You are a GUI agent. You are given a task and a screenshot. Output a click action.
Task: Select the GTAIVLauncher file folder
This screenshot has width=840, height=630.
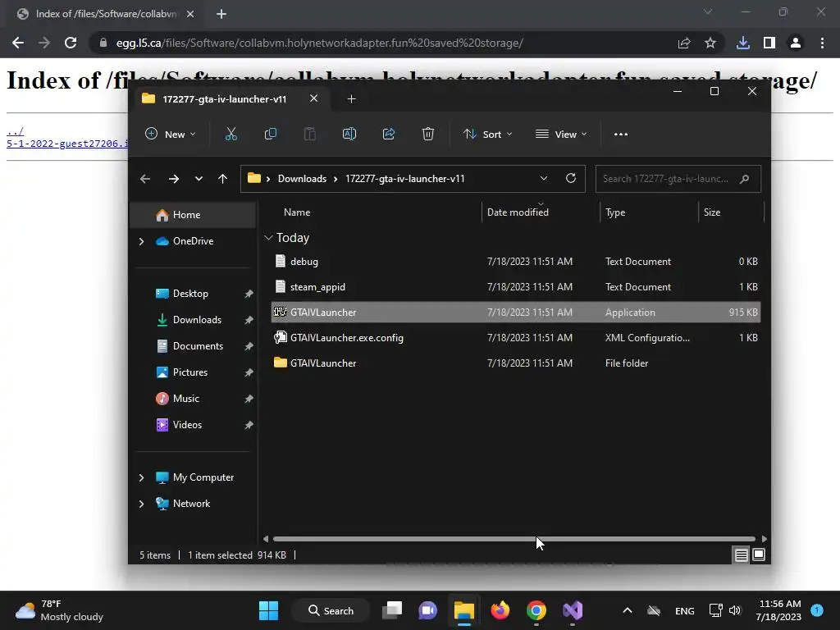(x=516, y=363)
